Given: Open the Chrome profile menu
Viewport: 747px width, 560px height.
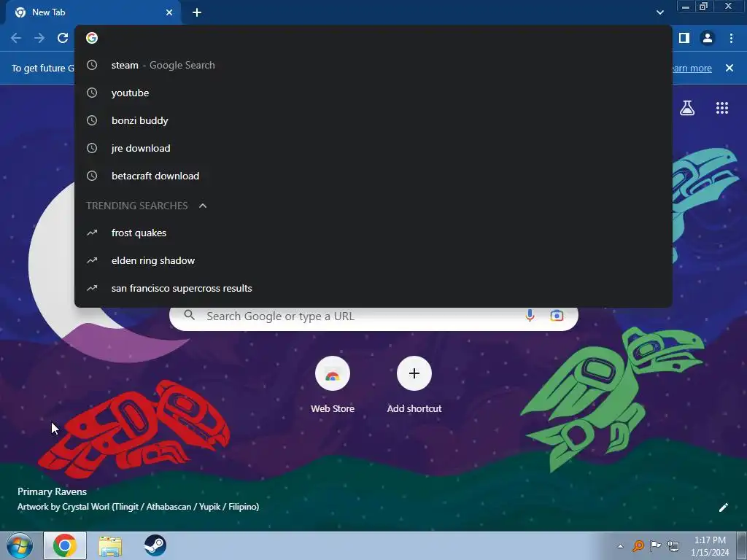Looking at the screenshot, I should [x=708, y=38].
